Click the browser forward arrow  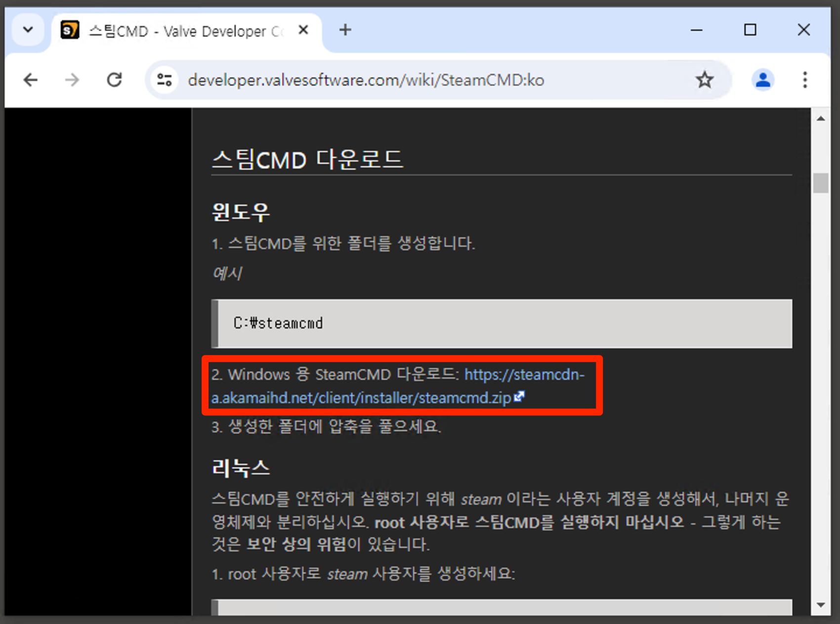click(72, 80)
